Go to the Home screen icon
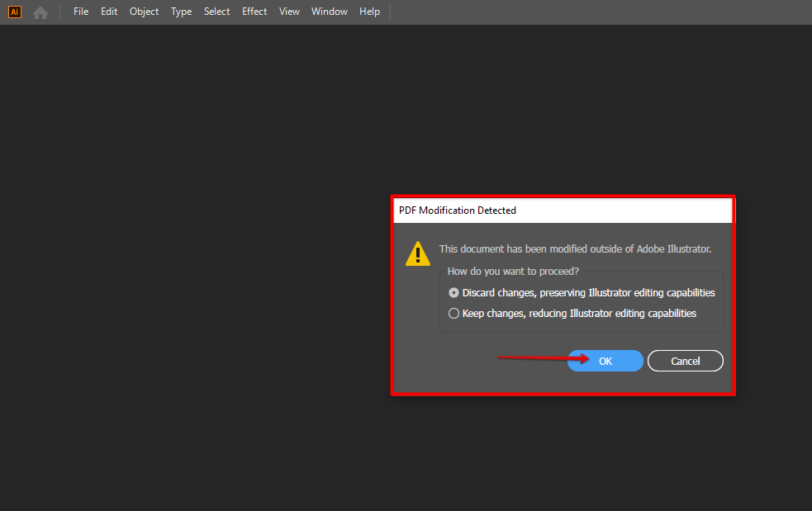The height and width of the screenshot is (511, 812). point(40,12)
